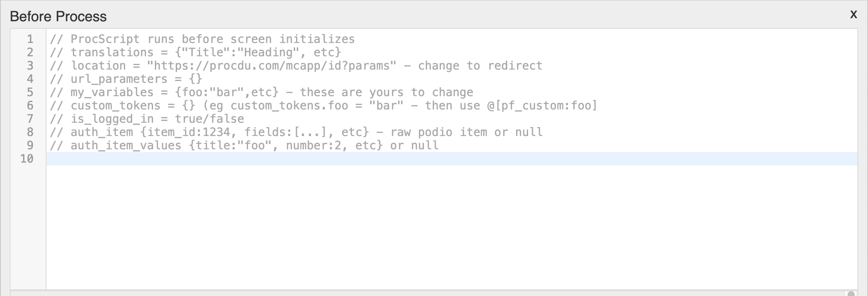868x296 pixels.
Task: Click line number 1 in the gutter
Action: (x=30, y=39)
